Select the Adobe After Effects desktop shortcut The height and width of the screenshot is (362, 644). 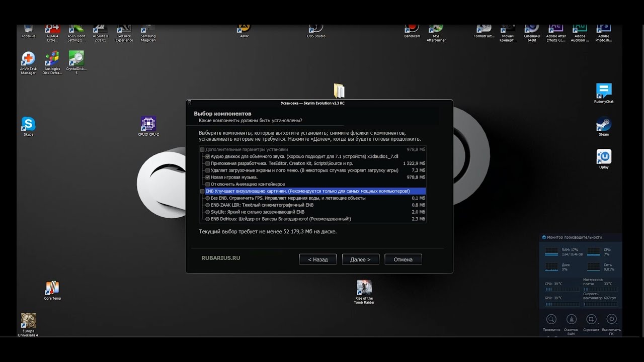click(x=556, y=33)
